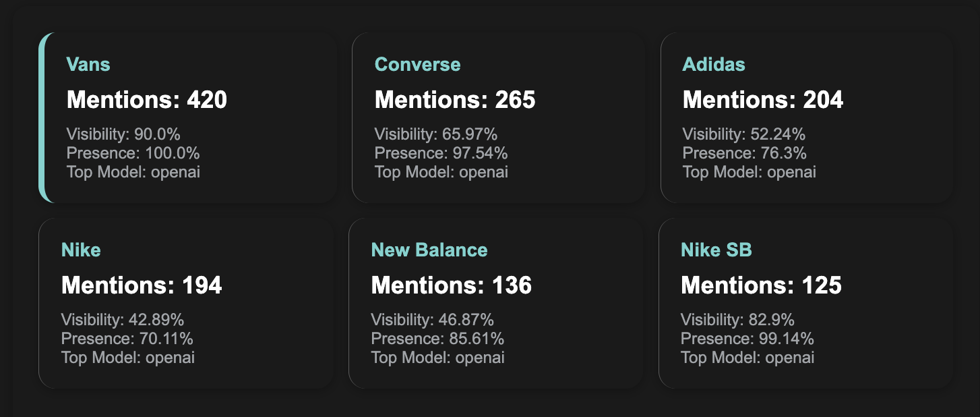The width and height of the screenshot is (980, 417).
Task: Click Mentions: 204 heading
Action: click(763, 101)
